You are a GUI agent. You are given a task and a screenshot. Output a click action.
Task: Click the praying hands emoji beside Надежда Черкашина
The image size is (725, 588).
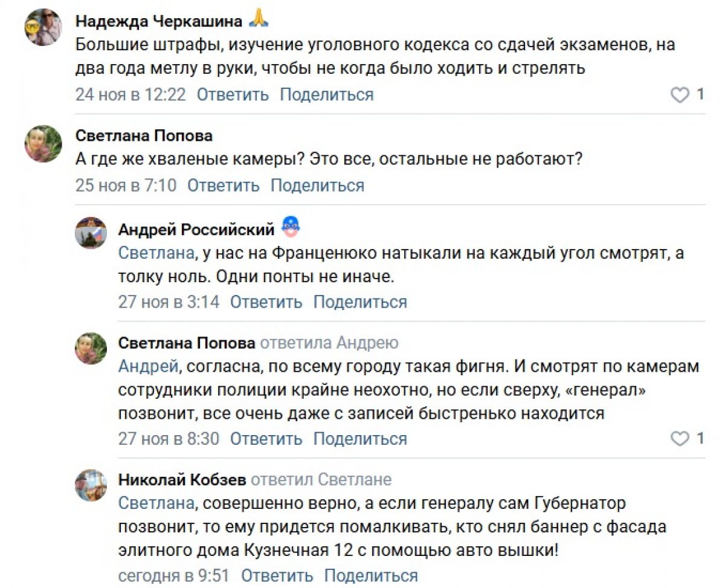click(x=259, y=19)
